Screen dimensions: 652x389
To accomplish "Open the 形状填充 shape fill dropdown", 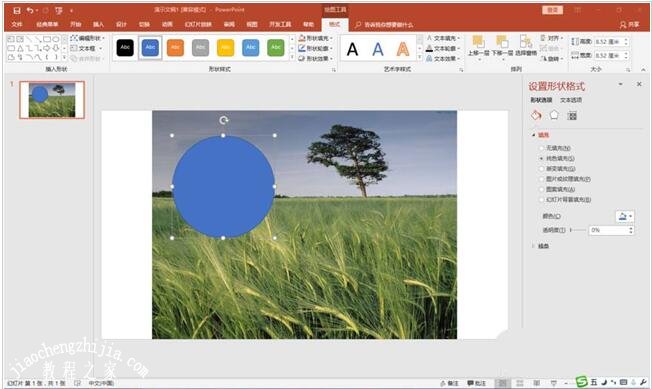I will pos(316,38).
